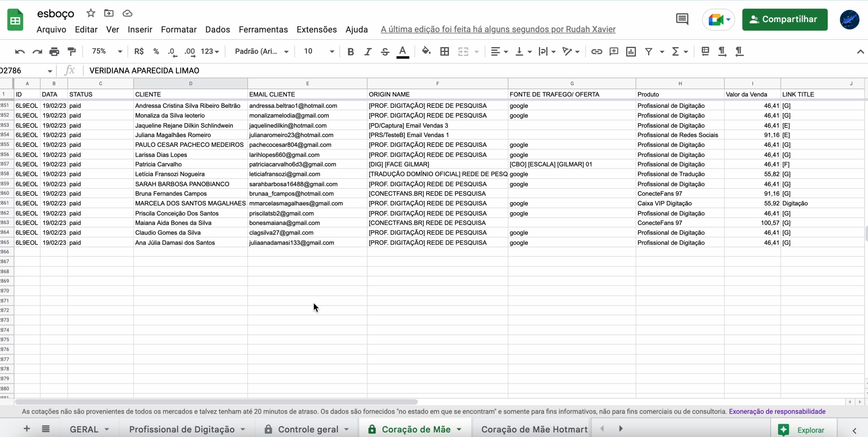
Task: Set left-to-right text direction
Action: (x=722, y=52)
